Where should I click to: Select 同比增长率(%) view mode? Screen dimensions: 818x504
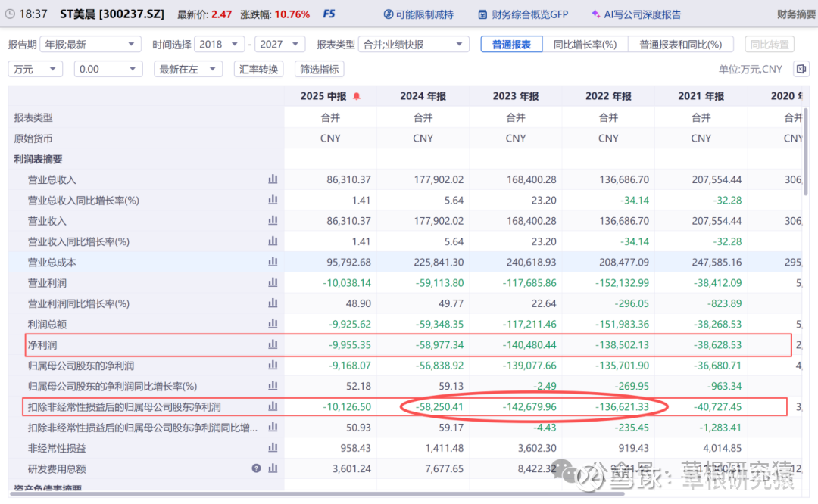pos(585,45)
